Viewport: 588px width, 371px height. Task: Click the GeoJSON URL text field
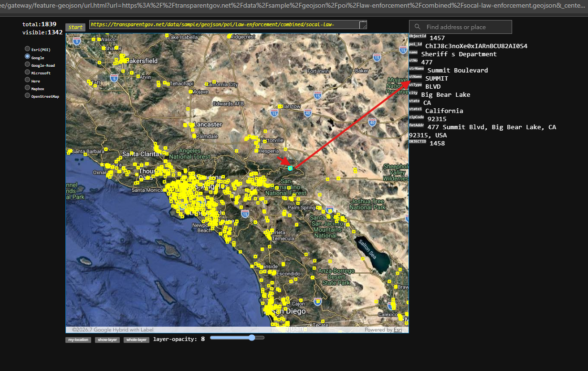click(228, 25)
